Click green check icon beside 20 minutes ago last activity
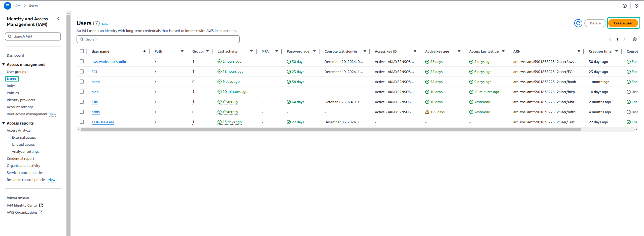The image size is (644, 236). pyautogui.click(x=220, y=92)
